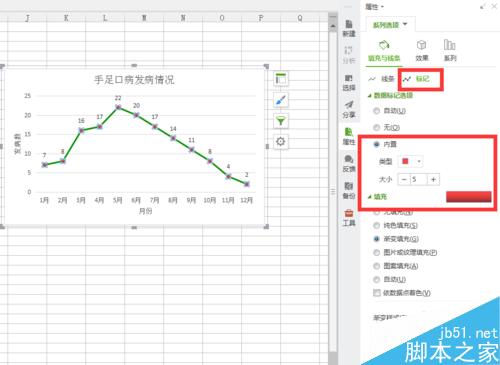Click the data label 22 above 5月
The width and height of the screenshot is (500, 365).
118,98
